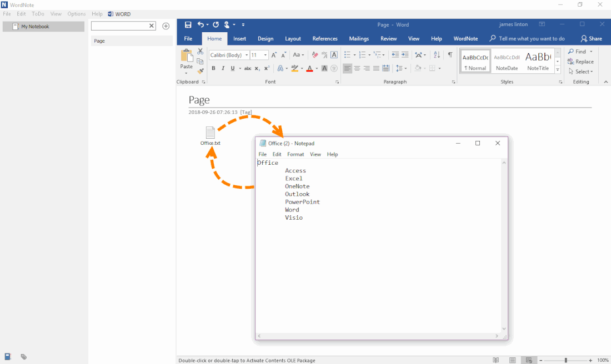The image size is (611, 364).
Task: Open notebooks view icon at bottom-left
Action: click(7, 357)
